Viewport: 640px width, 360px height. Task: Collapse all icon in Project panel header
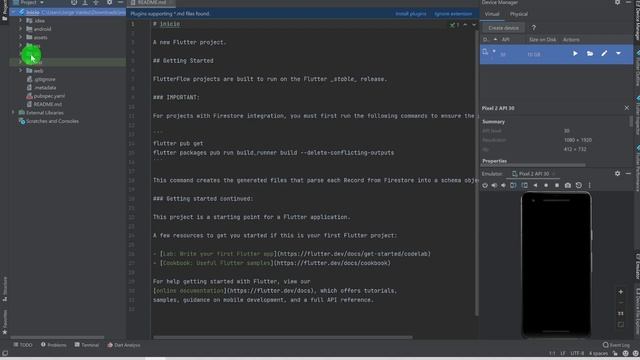tap(96, 2)
